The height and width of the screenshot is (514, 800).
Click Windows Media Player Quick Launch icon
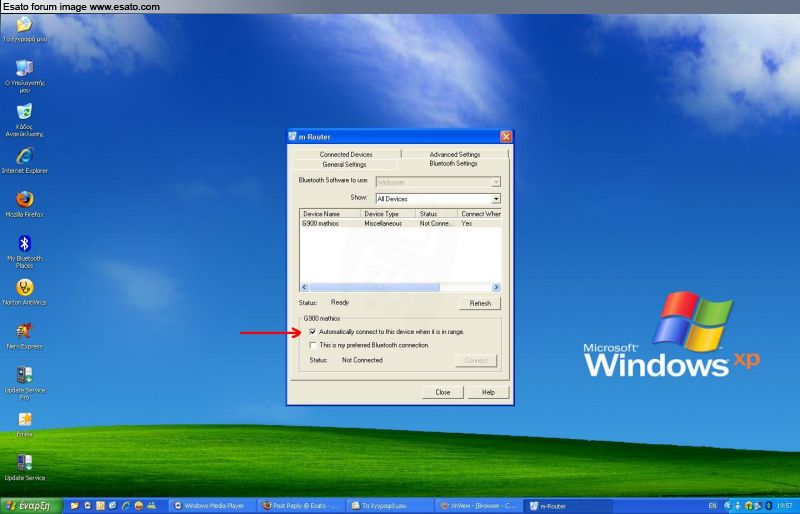(87, 506)
